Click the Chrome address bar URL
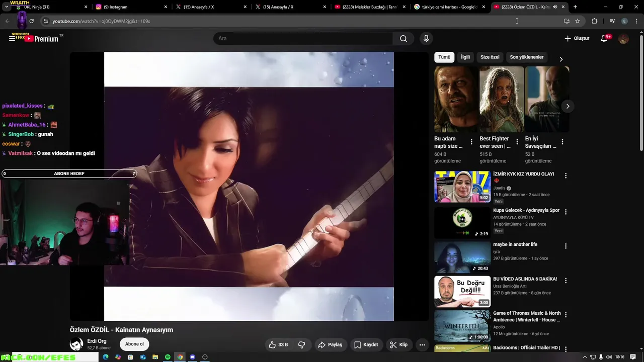 [x=101, y=21]
